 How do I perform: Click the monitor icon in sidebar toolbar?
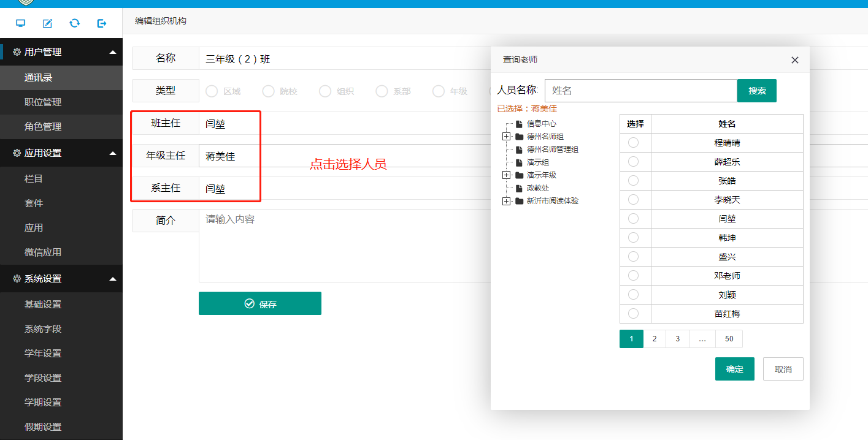[x=20, y=23]
